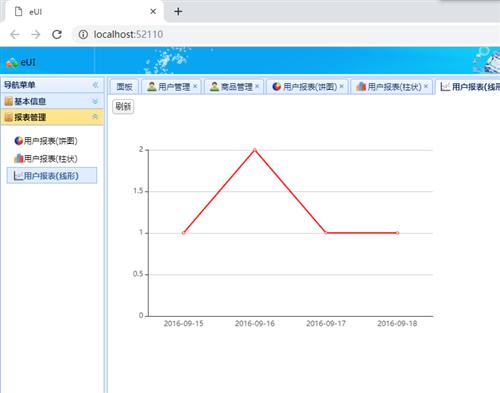Image resolution: width=500 pixels, height=393 pixels.
Task: Collapse the 导航菜单 navigation panel
Action: (96, 85)
